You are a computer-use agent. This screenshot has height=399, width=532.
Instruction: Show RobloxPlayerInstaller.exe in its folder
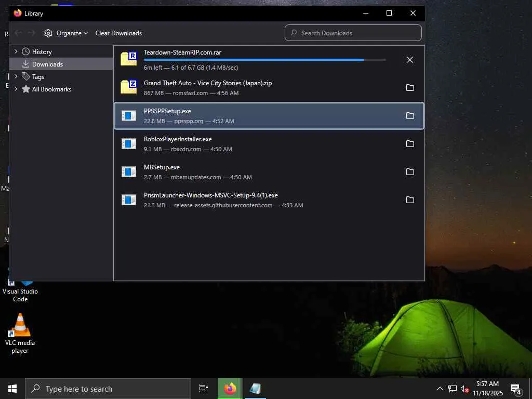410,144
